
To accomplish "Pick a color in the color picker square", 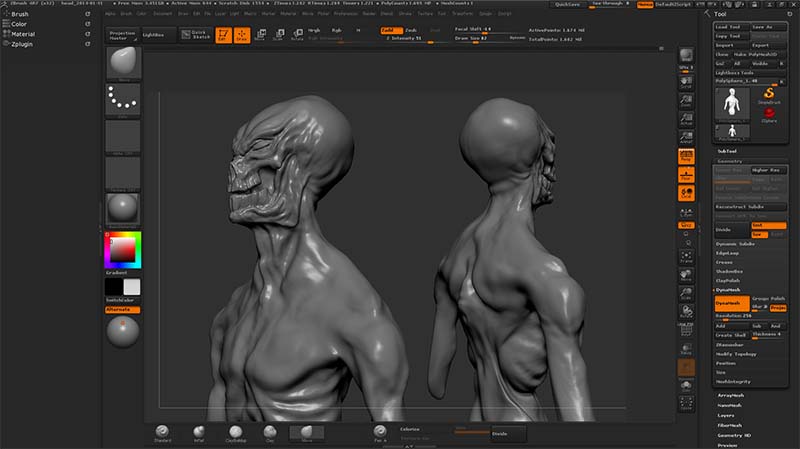I will (x=123, y=250).
